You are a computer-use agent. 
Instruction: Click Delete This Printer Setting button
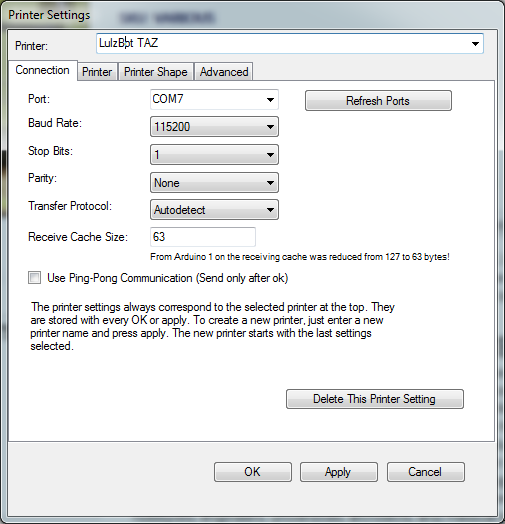pos(375,399)
